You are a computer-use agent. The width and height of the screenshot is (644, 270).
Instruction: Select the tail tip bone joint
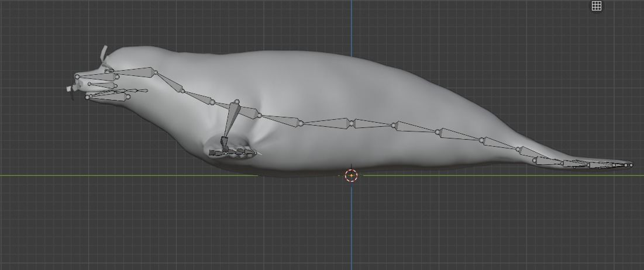[x=631, y=165]
